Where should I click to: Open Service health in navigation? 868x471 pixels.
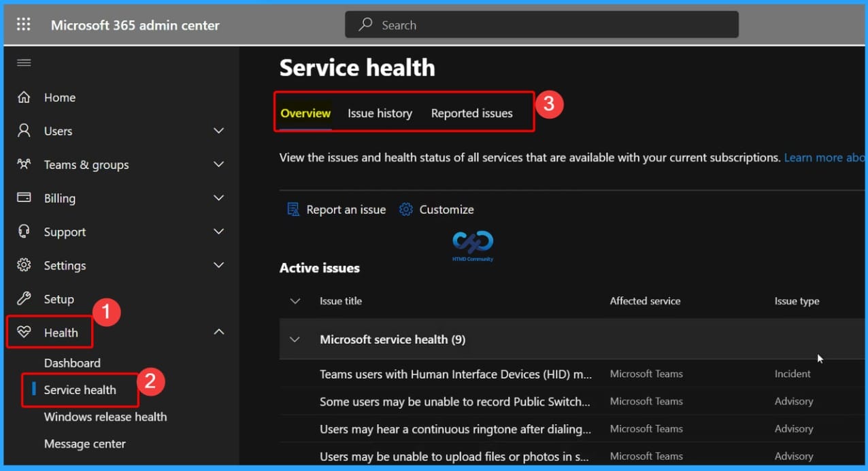80,389
